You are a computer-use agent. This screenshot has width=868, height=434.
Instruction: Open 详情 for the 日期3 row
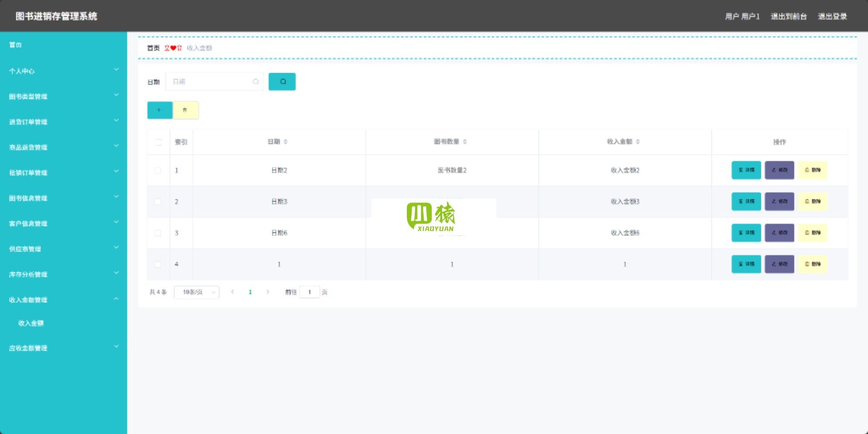pos(746,202)
